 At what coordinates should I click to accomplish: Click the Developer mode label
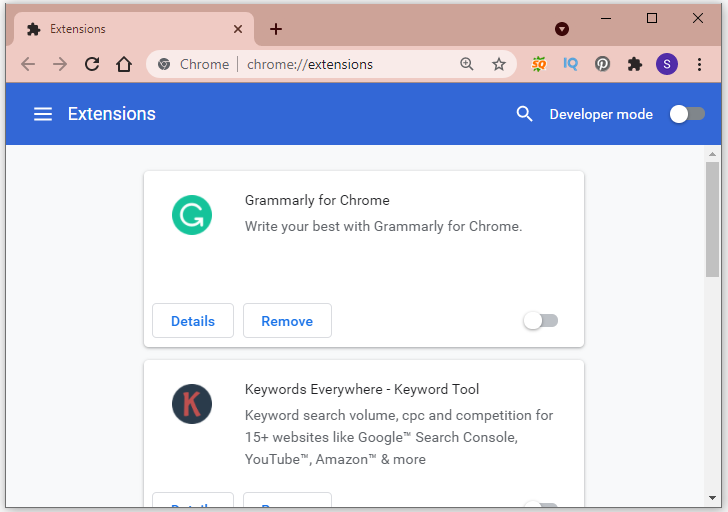click(x=601, y=114)
